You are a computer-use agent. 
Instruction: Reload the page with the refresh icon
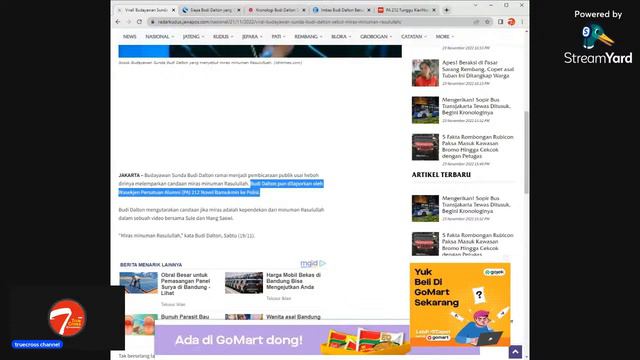[140, 22]
